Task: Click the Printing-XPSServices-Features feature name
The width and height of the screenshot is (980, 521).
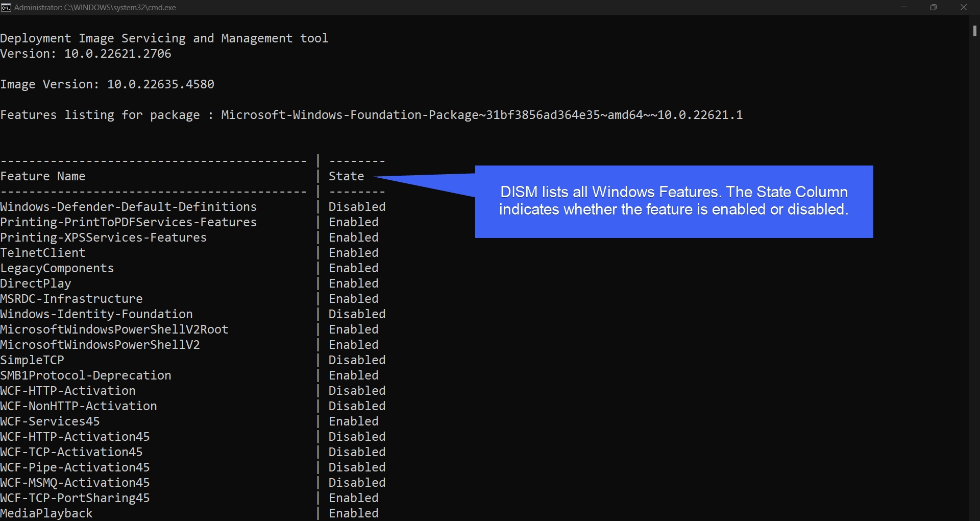Action: point(104,238)
